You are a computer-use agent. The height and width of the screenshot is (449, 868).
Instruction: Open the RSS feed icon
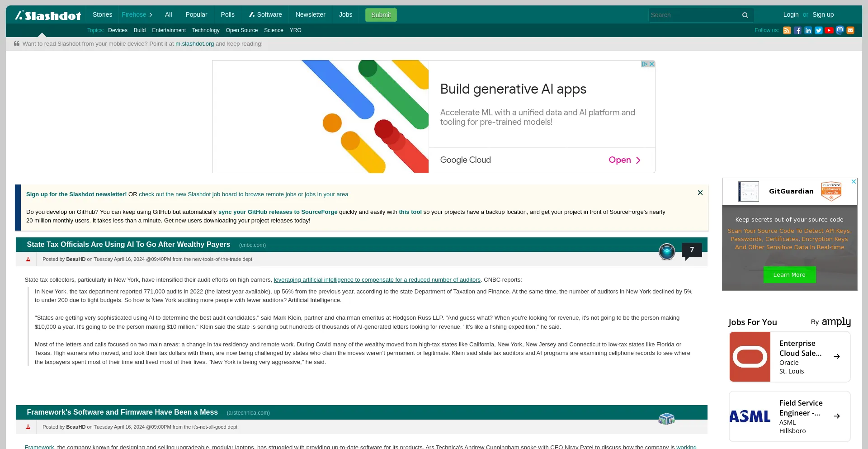pyautogui.click(x=787, y=30)
